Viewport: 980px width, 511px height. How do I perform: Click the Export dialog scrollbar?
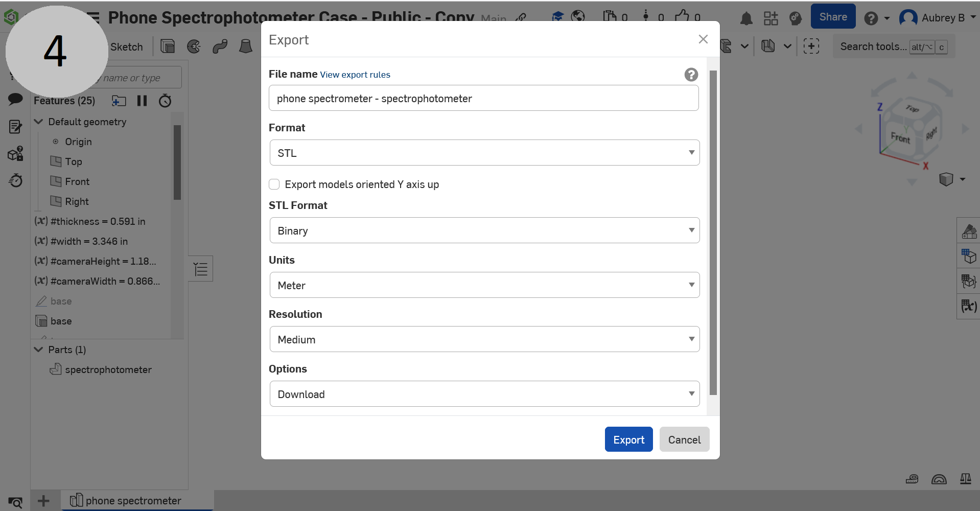click(x=713, y=233)
